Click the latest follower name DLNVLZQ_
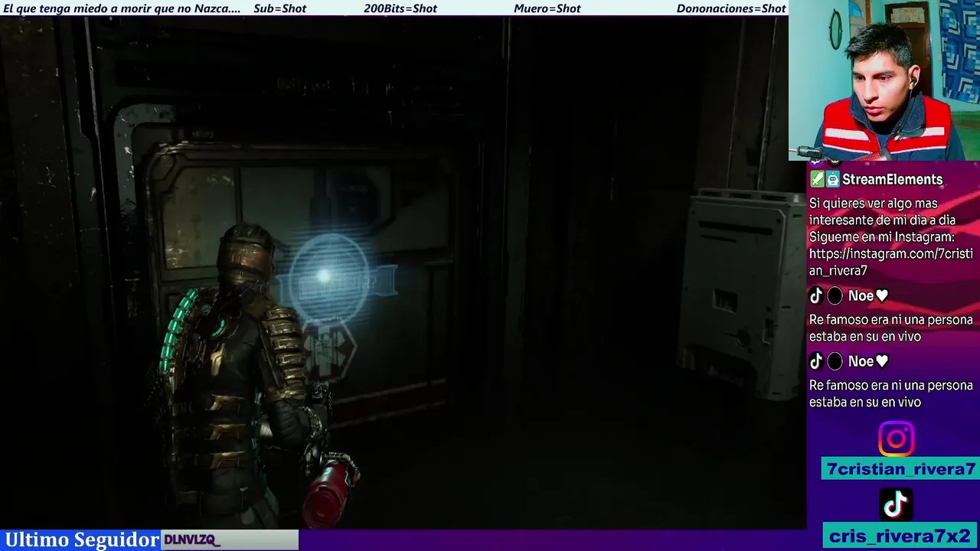 tap(191, 540)
